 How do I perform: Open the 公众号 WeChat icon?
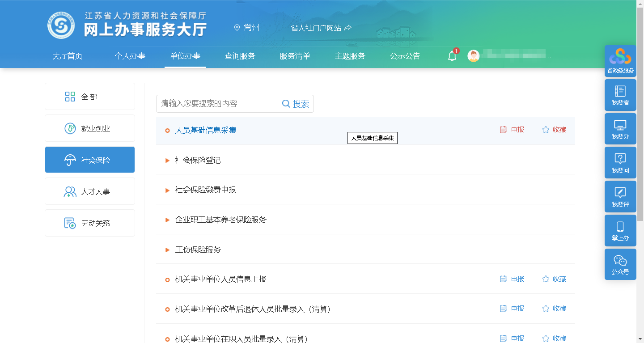620,264
